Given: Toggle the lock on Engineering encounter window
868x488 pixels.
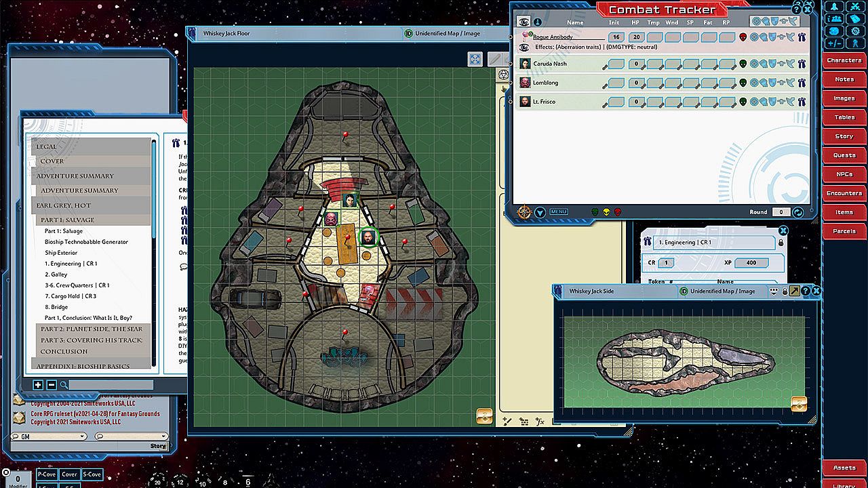Looking at the screenshot, I should tap(781, 243).
